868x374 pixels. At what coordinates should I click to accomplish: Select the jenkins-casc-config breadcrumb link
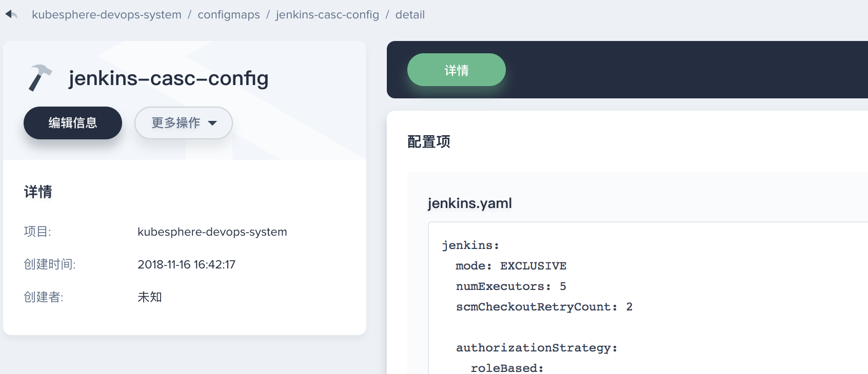pos(327,14)
